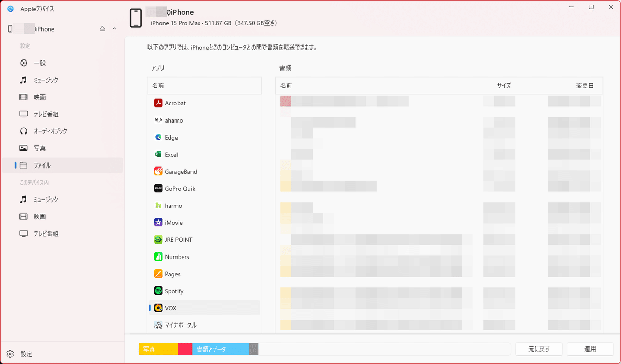Viewport: 621px width, 364px height.
Task: Click the 一般 gear icon in the sidebar
Action: point(23,63)
